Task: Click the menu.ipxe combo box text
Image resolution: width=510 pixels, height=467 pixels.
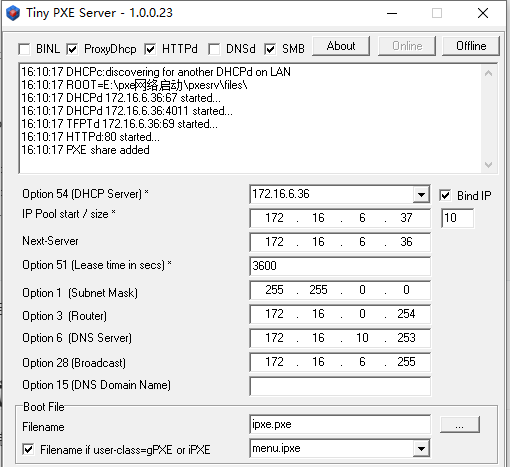Action: coord(276,448)
